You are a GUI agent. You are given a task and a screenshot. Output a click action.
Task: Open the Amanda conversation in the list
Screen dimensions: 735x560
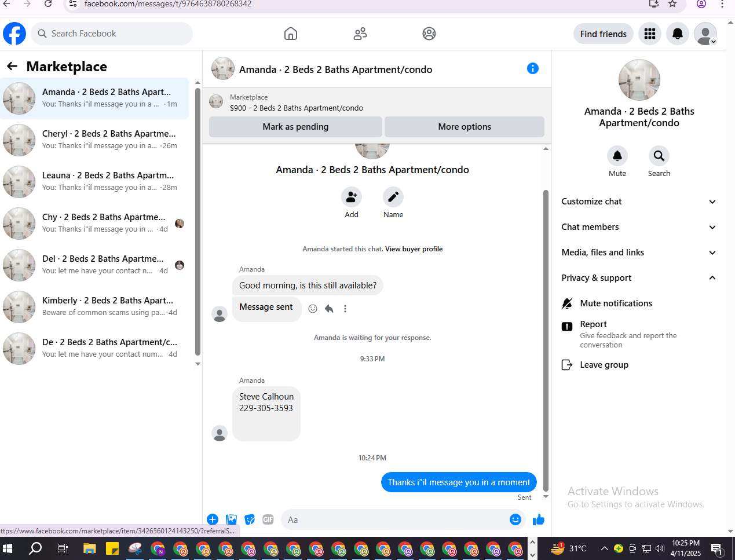click(x=95, y=98)
